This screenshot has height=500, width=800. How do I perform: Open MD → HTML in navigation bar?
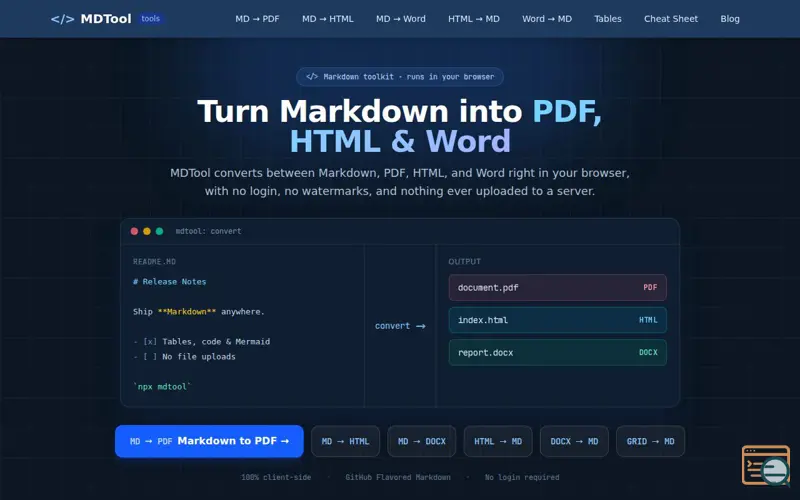tap(328, 19)
